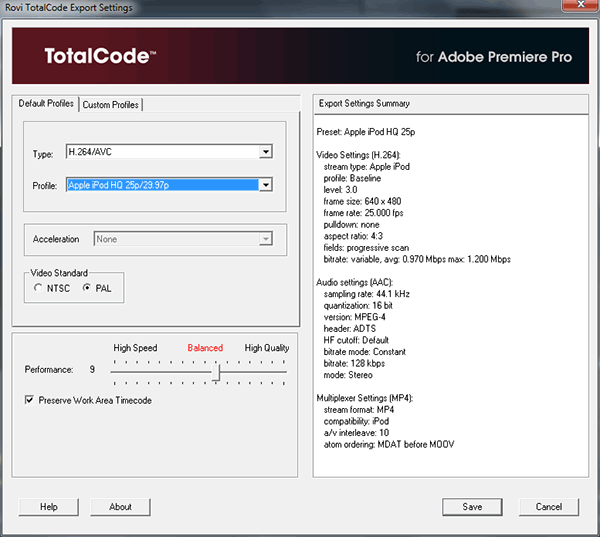Open the About dialog
The image size is (600, 537).
(x=120, y=507)
